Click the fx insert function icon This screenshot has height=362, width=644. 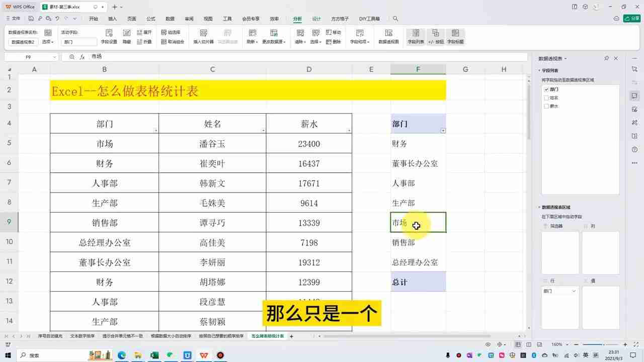point(82,57)
